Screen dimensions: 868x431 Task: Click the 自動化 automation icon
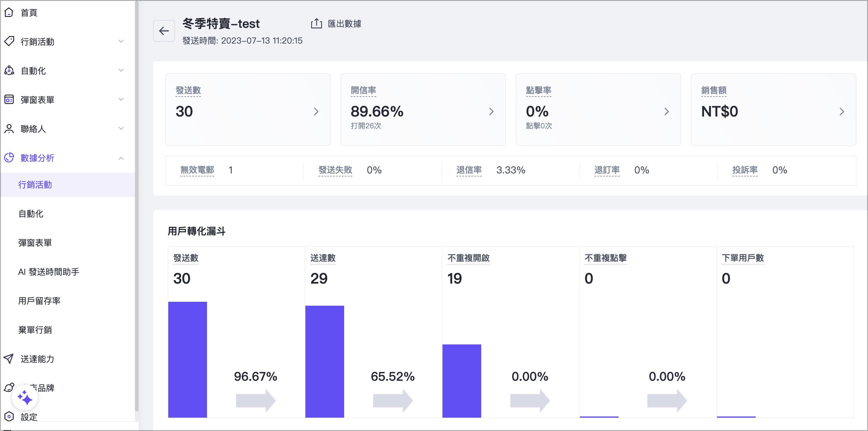click(9, 71)
